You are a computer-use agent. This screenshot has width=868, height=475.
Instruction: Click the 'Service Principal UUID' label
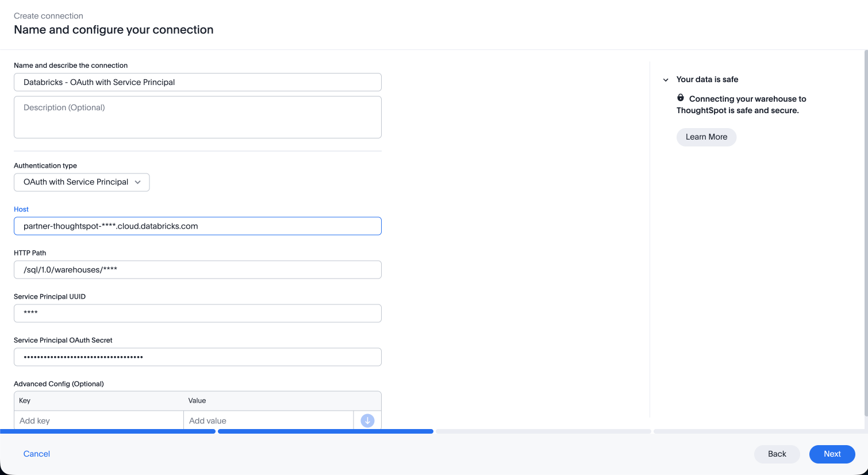(49, 296)
